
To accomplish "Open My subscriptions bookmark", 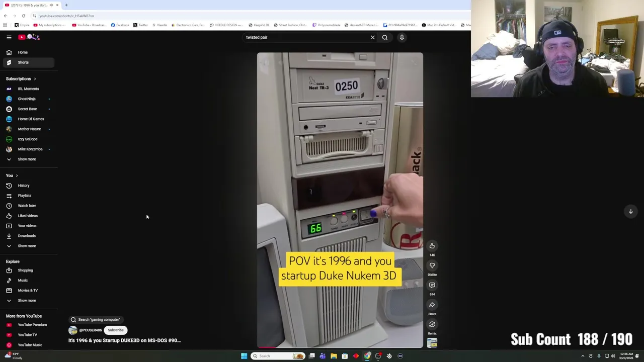I will point(49,25).
